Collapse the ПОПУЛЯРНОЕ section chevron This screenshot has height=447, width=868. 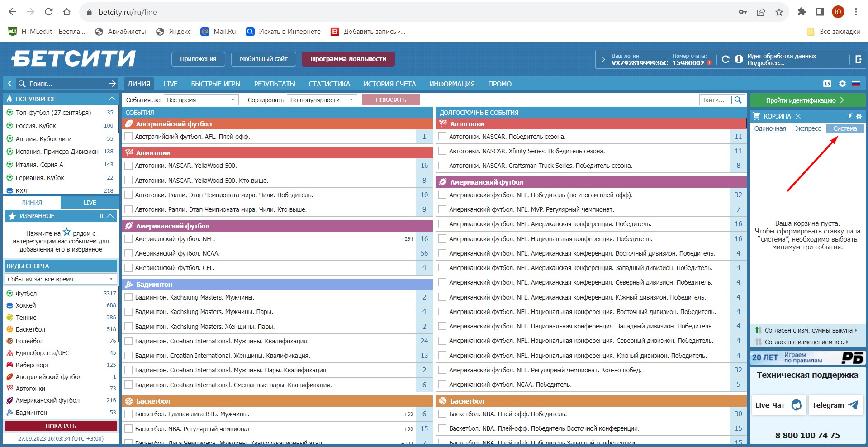(x=112, y=99)
